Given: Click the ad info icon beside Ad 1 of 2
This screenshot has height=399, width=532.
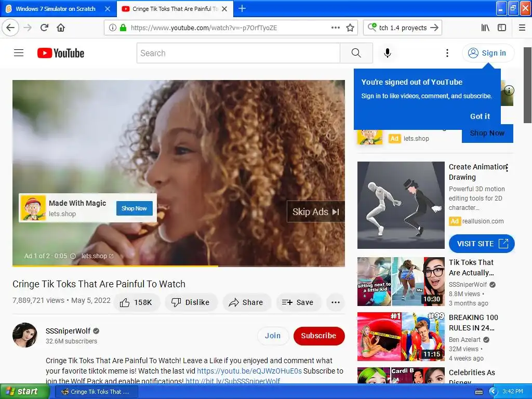Looking at the screenshot, I should point(73,256).
